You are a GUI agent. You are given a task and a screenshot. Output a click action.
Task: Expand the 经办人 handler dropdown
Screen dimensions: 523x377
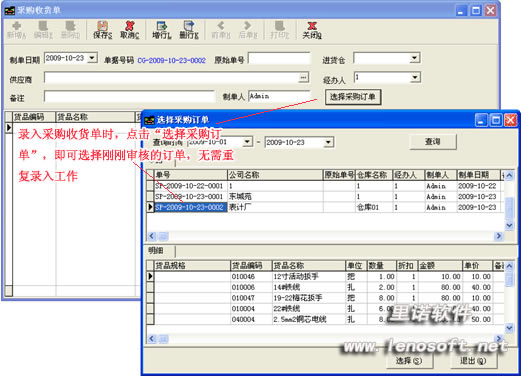(414, 78)
